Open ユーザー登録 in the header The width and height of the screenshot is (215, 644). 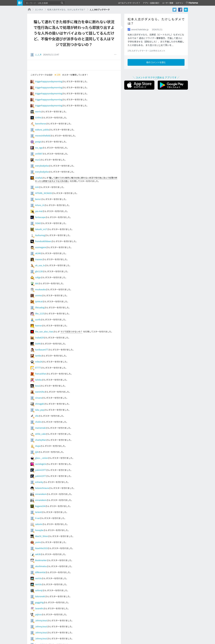[x=167, y=3]
